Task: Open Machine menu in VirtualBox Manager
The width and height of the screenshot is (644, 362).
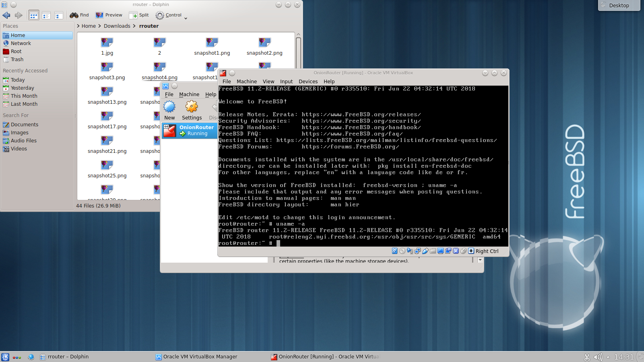Action: 189,95
